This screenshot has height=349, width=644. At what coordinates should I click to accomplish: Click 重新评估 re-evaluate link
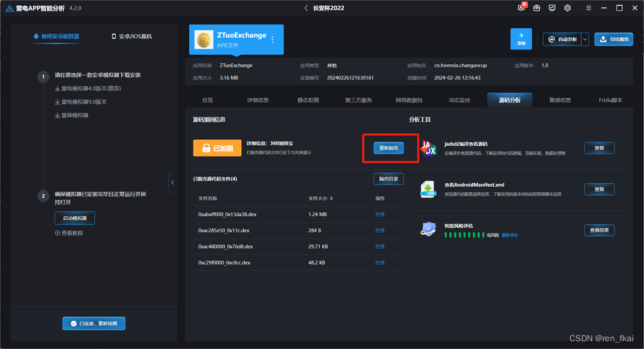pyautogui.click(x=510, y=235)
